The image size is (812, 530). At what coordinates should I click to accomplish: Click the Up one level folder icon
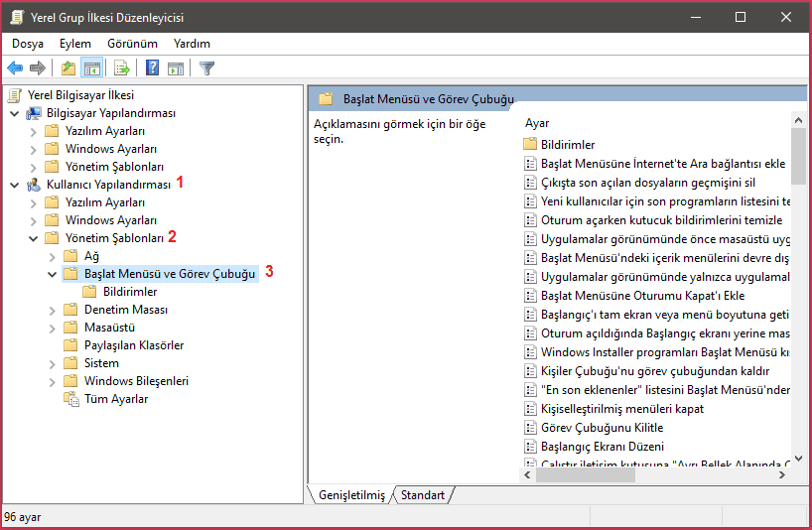tap(68, 67)
